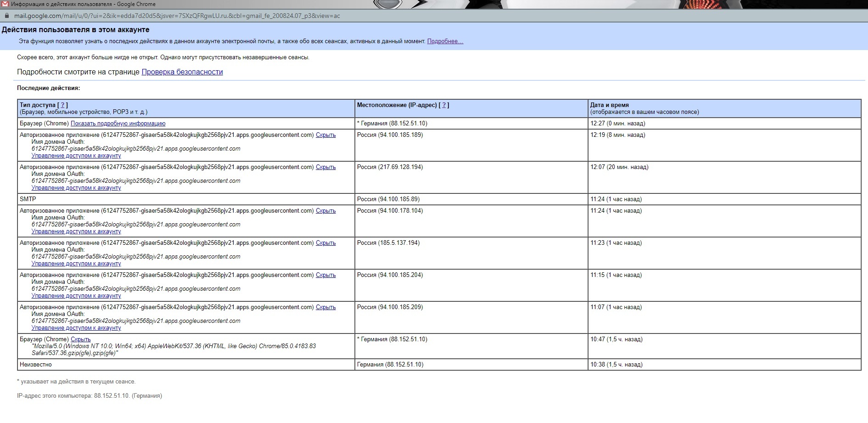The image size is (868, 423).
Task: Click the OAuth domain name in the 12:19 row
Action: 136,149
